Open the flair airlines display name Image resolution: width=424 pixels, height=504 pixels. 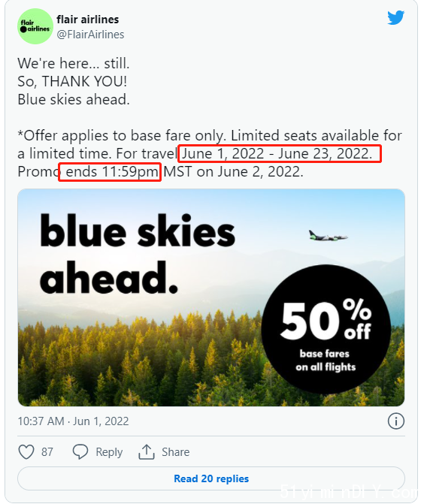(88, 20)
